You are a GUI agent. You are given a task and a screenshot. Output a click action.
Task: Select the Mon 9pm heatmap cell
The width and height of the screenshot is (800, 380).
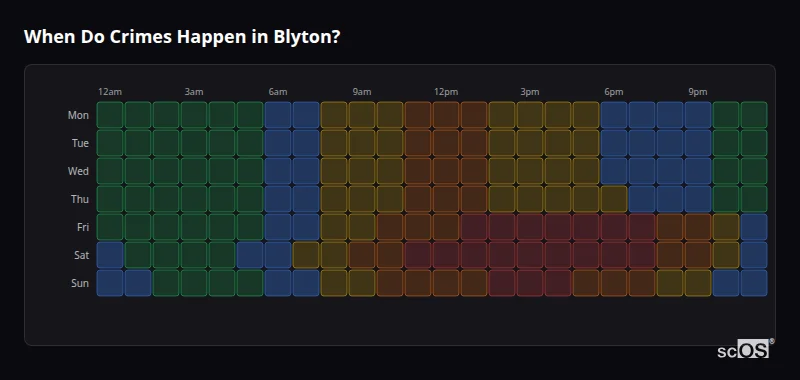(x=698, y=115)
